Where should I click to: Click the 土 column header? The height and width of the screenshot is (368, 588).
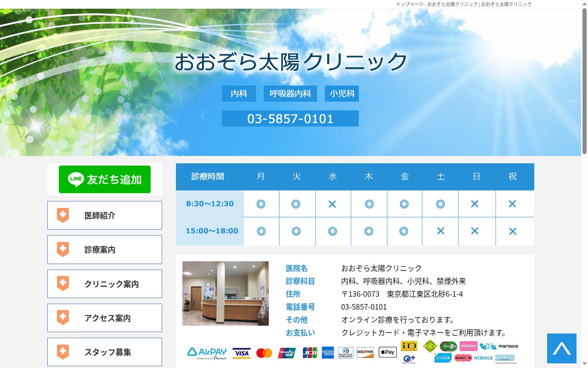tap(441, 177)
